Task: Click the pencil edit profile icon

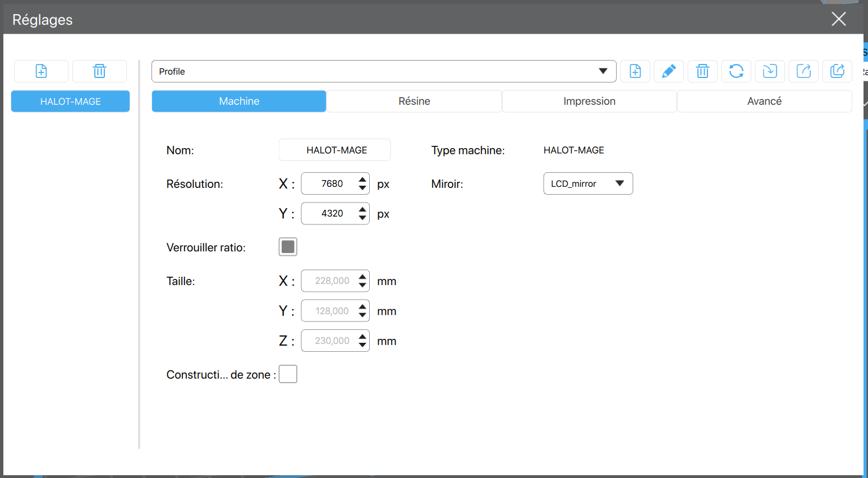Action: coord(669,71)
